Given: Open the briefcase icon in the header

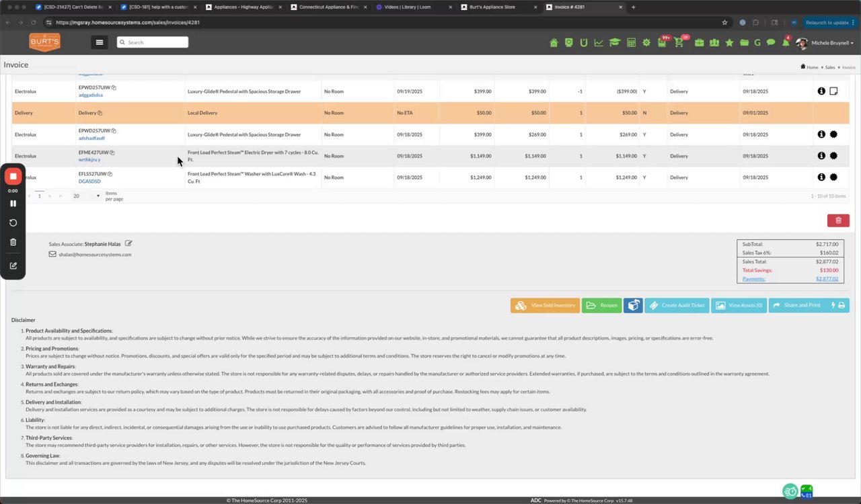Looking at the screenshot, I should (700, 42).
